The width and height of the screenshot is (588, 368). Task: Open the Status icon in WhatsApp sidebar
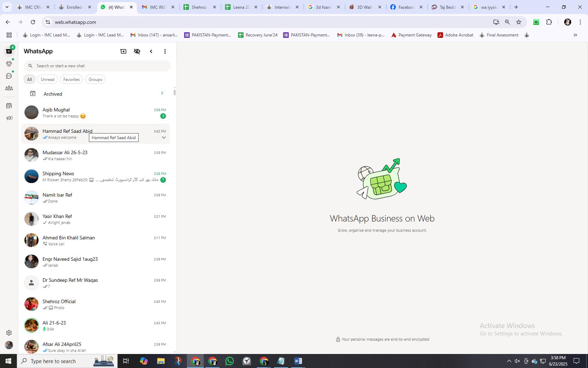[9, 64]
